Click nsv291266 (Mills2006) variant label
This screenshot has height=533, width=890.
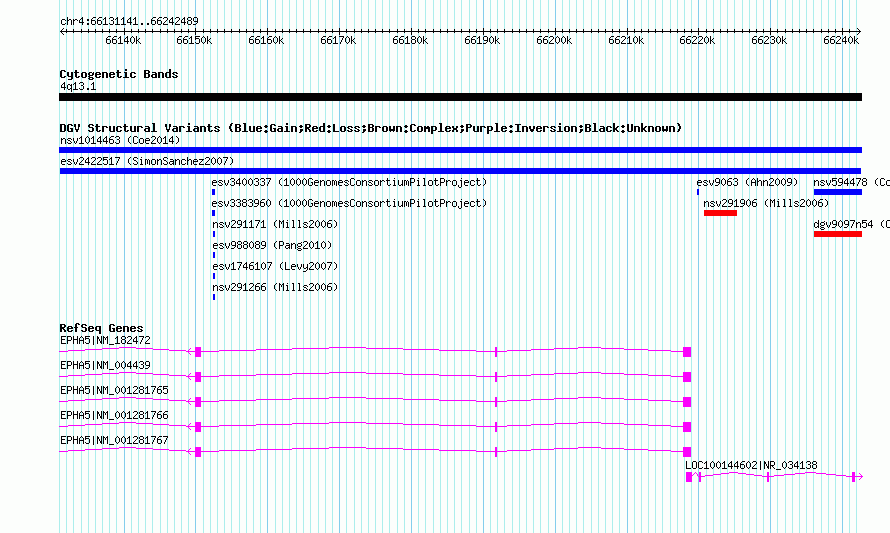275,287
